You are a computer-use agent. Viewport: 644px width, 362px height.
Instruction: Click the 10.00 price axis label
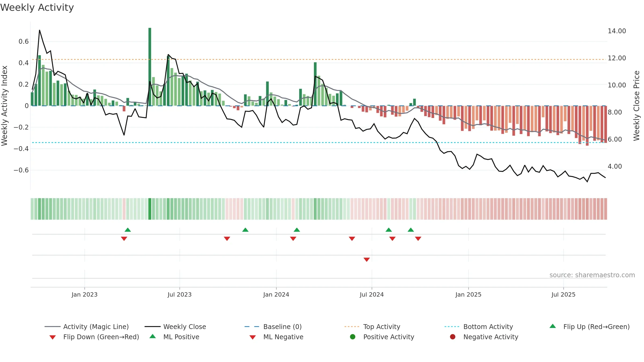coord(617,85)
